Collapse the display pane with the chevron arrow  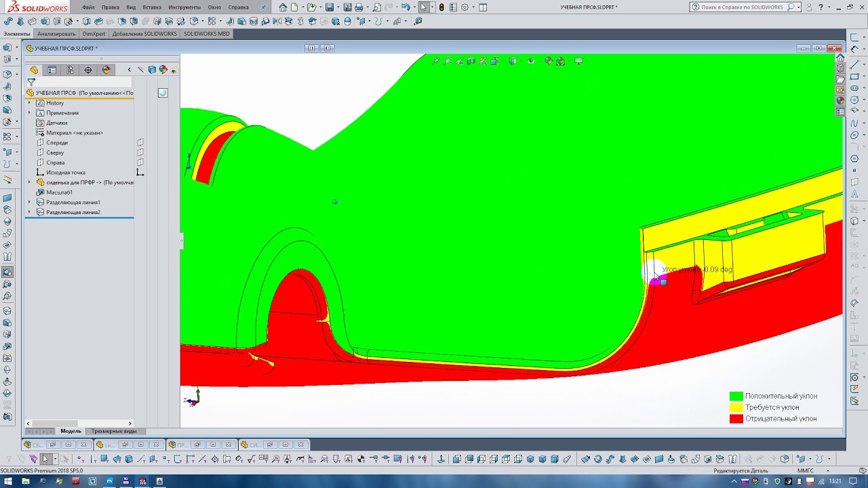(x=130, y=70)
